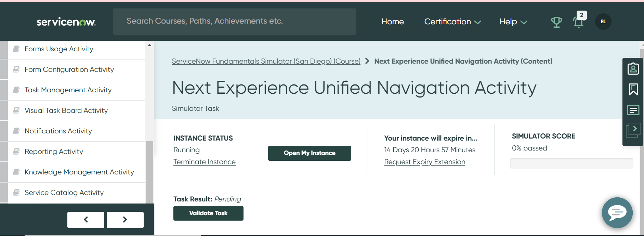This screenshot has height=236, width=644.
Task: Click the 'Running' instance status text
Action: [186, 150]
